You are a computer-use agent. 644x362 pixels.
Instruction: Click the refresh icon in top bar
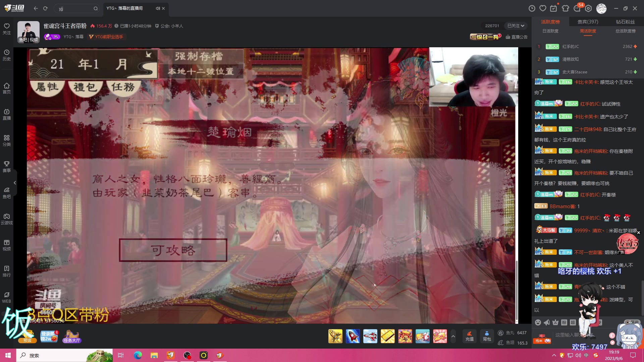coord(46,8)
